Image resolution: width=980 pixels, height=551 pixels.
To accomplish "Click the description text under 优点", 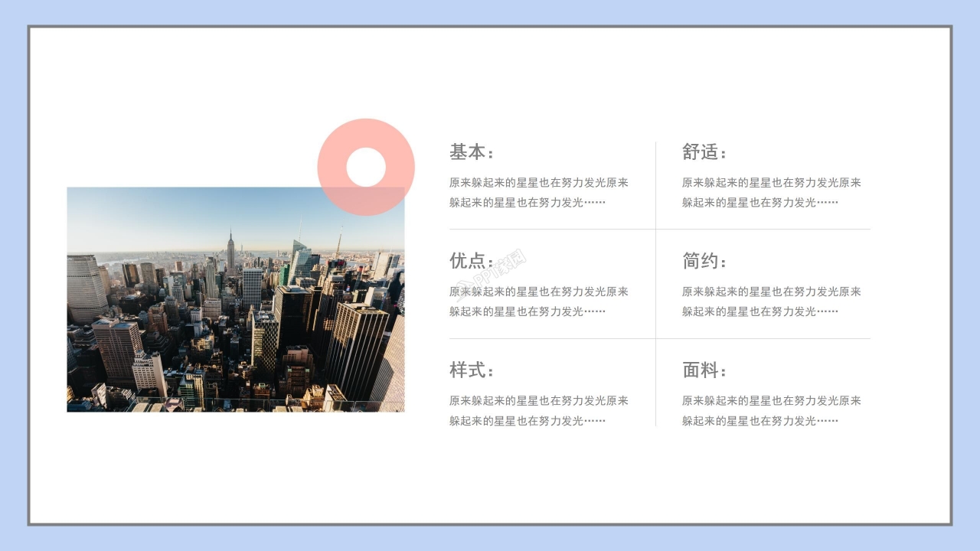I will coord(541,302).
